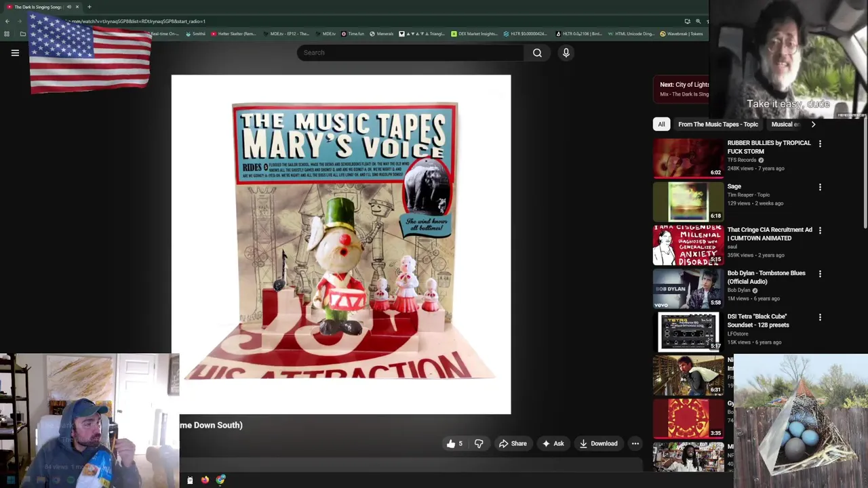Open the Minerals bookmark
Viewport: 868px width, 488px height.
[382, 34]
